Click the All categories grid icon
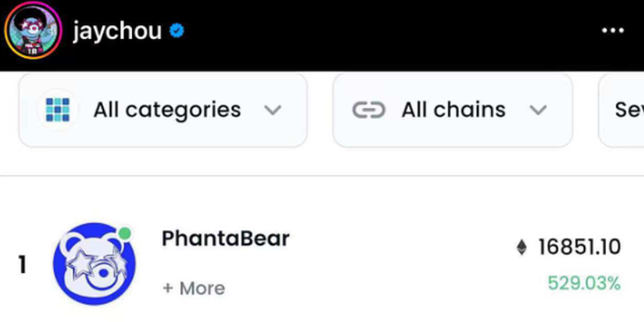This screenshot has width=644, height=322. tap(57, 110)
